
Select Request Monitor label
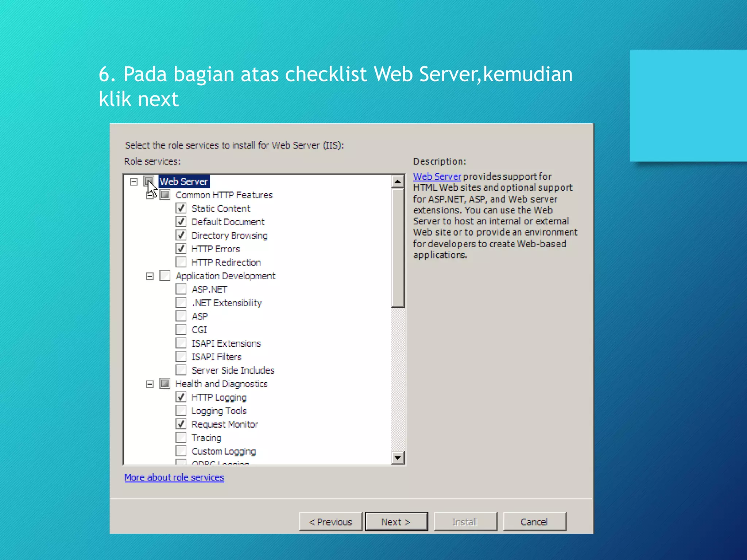click(225, 424)
